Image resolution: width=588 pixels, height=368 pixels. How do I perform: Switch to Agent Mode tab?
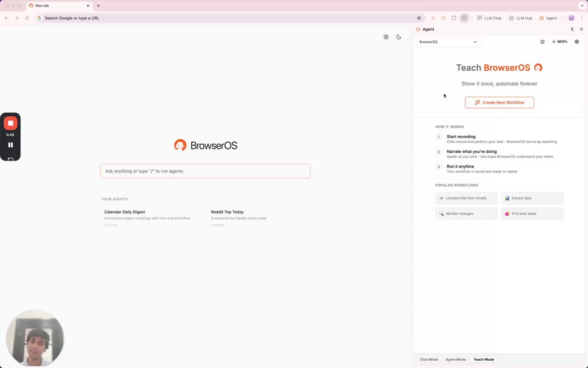pyautogui.click(x=456, y=359)
